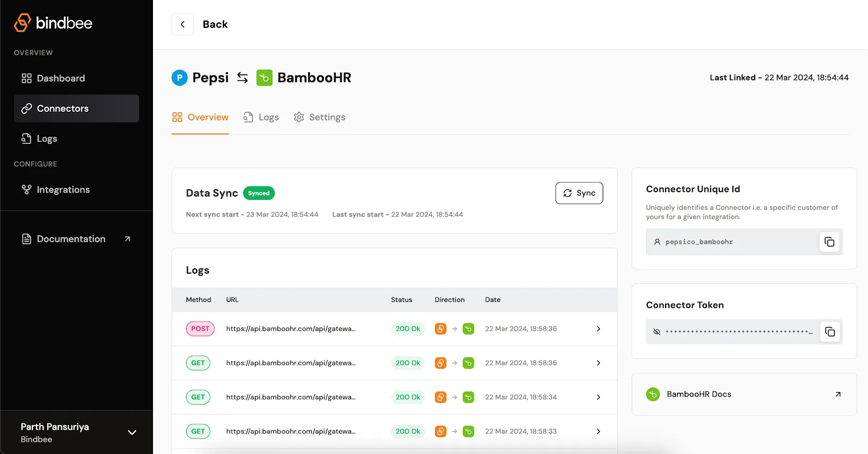The height and width of the screenshot is (454, 868).
Task: Click the URL column header
Action: (x=232, y=300)
